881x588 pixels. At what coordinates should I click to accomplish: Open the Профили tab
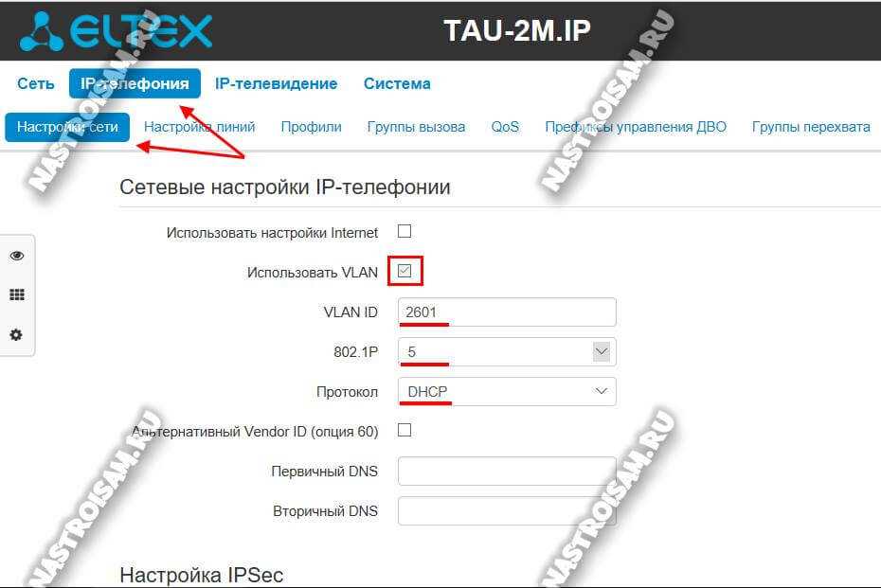tap(312, 127)
